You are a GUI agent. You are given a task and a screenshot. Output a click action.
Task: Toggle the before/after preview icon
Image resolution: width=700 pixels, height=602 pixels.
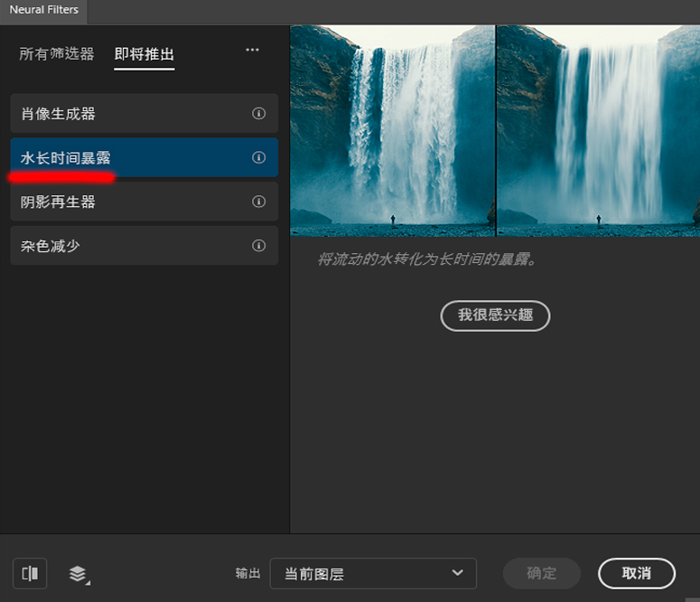click(30, 573)
